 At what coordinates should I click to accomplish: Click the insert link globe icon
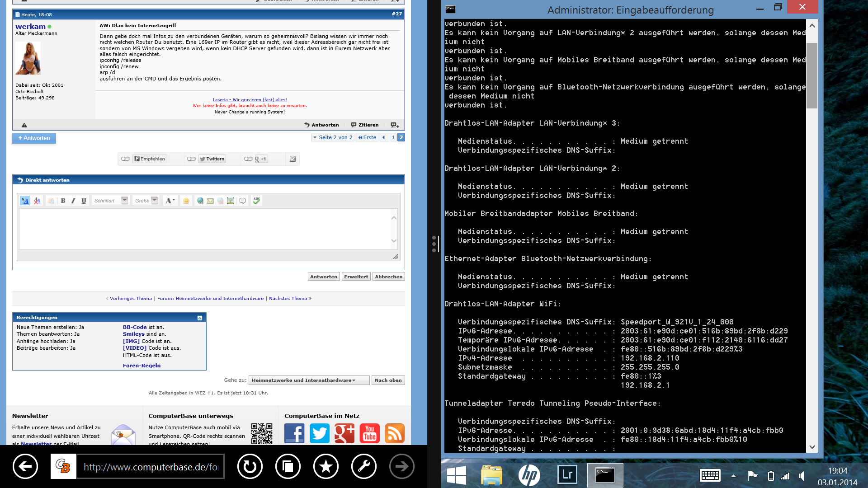coord(200,201)
